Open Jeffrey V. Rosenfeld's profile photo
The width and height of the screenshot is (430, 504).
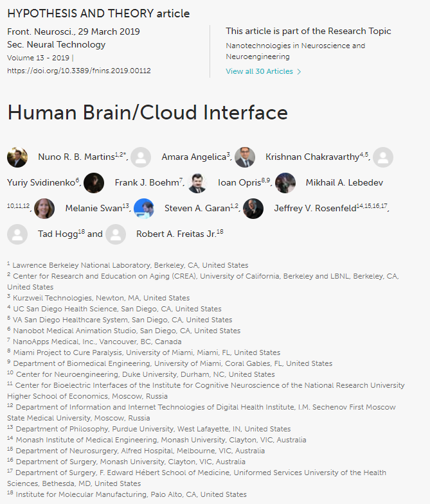coord(253,209)
